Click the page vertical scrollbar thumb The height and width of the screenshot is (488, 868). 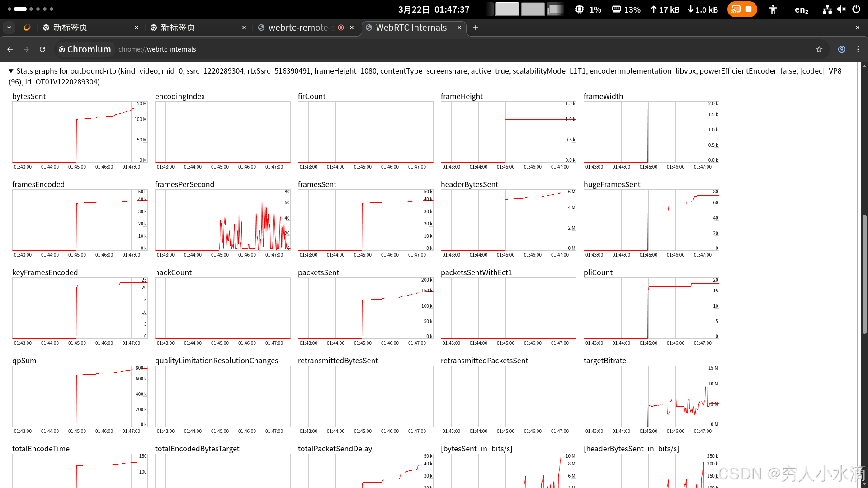tap(864, 273)
